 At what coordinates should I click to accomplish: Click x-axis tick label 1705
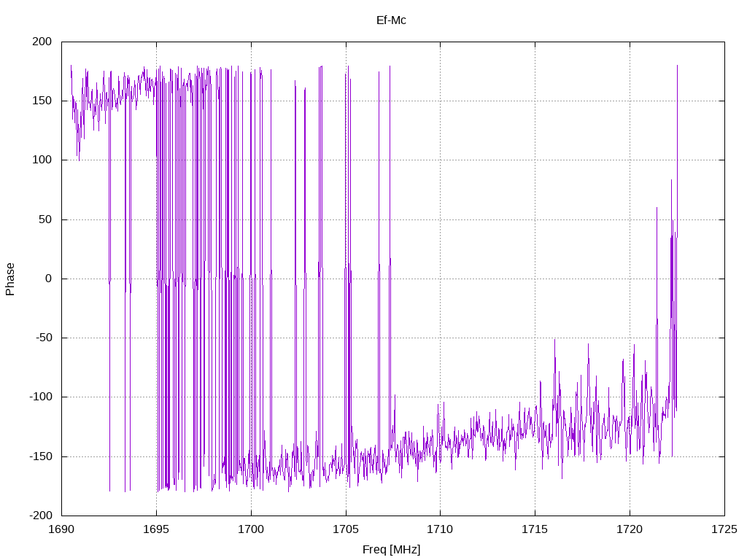345,529
